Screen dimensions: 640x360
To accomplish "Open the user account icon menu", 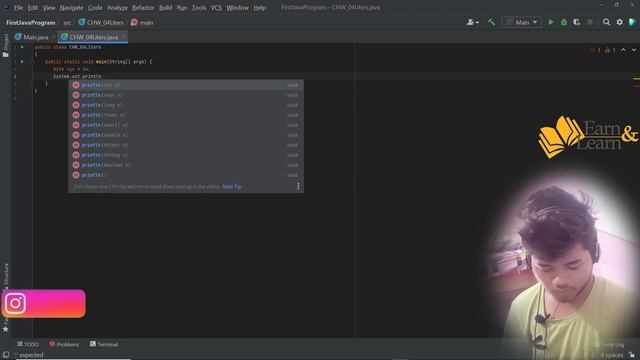I will [473, 22].
